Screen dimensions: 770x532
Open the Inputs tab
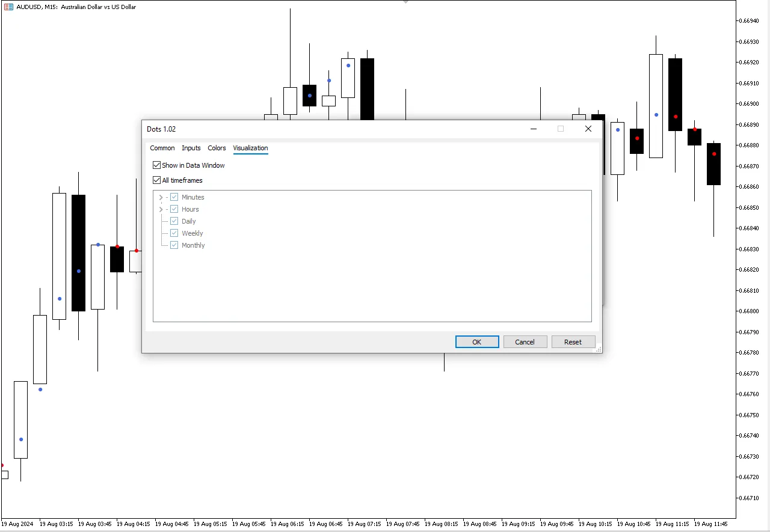pos(191,148)
